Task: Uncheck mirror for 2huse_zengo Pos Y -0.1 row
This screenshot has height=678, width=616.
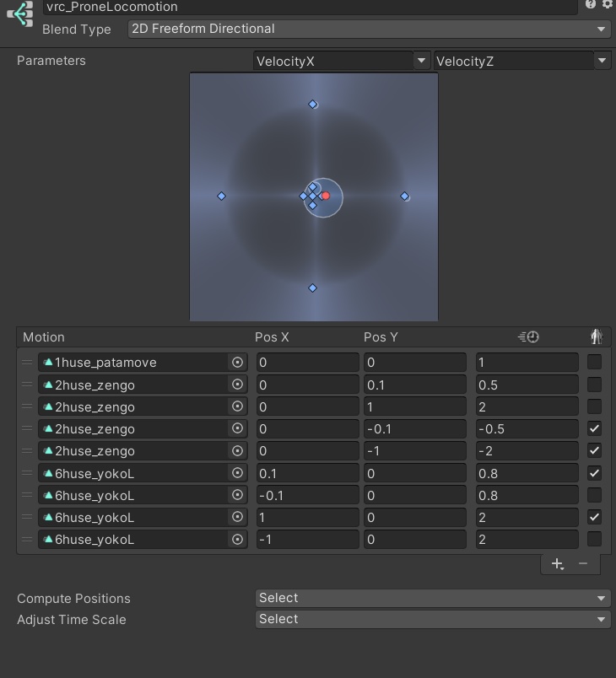Action: tap(594, 428)
